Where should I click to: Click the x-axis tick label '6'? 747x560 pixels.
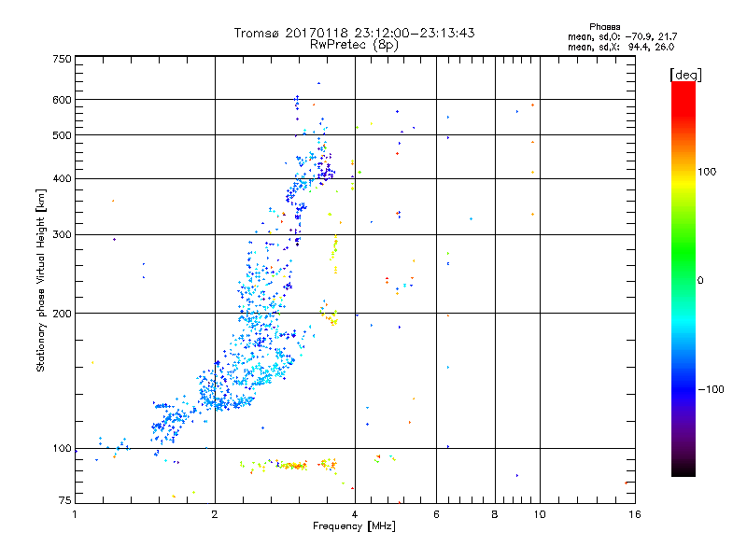point(436,514)
